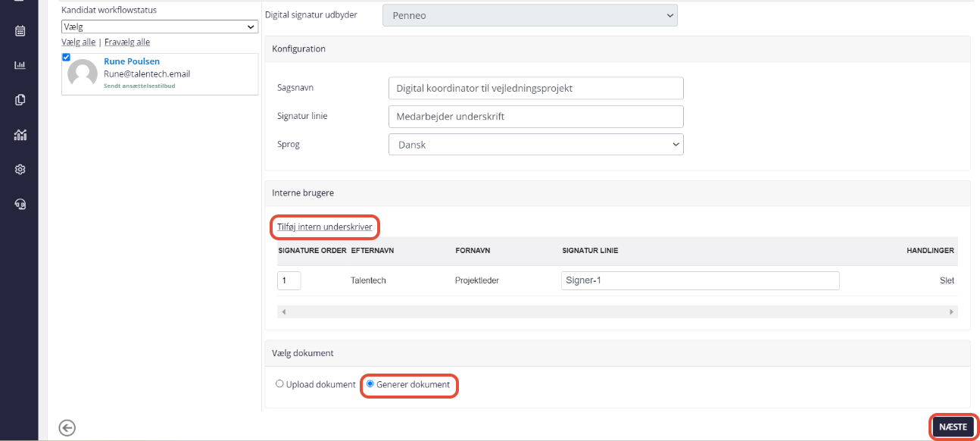Click Rune Poulsen's avatar picture
This screenshot has width=980, height=441.
point(83,73)
